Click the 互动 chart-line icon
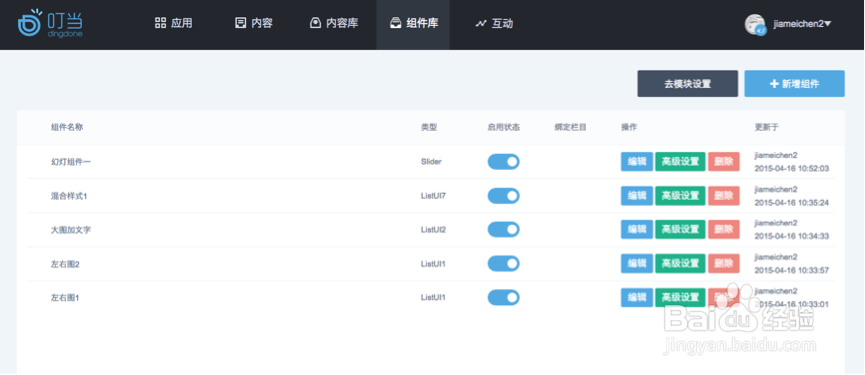 (x=481, y=24)
